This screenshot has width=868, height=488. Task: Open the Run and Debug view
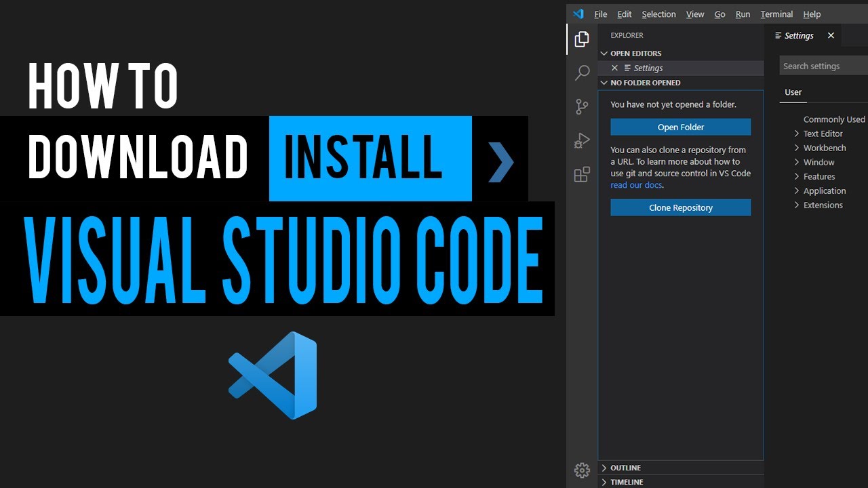coord(582,140)
